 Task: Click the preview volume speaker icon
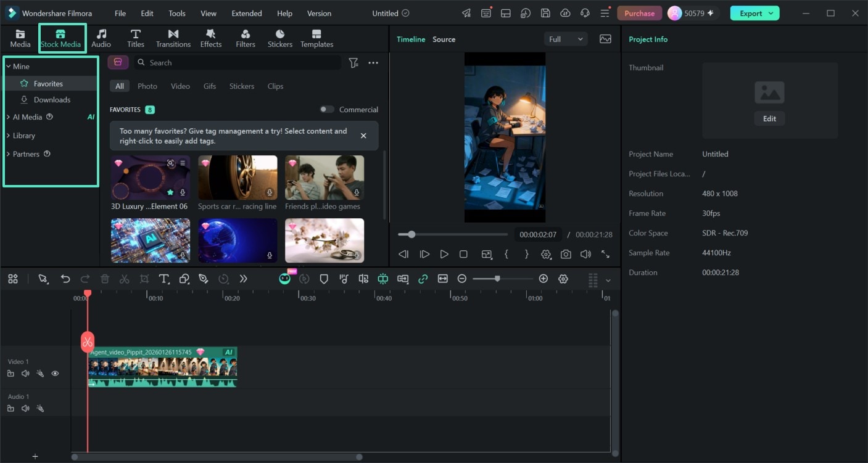tap(585, 254)
